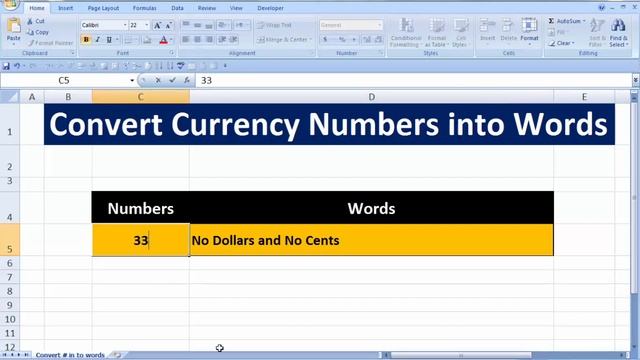Click the Paste clipboard icon
640x360 pixels.
(13, 26)
